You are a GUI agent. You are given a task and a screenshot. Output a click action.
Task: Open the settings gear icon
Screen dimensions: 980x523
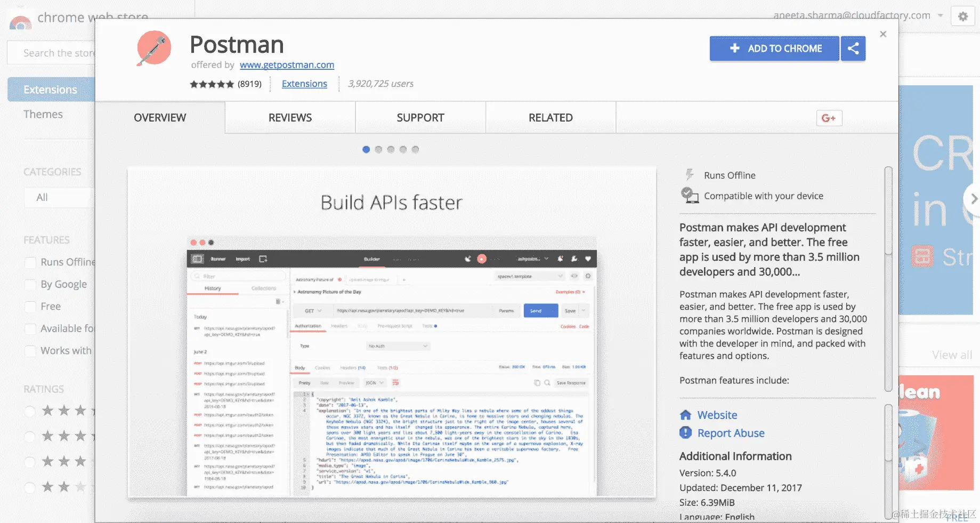[x=963, y=17]
